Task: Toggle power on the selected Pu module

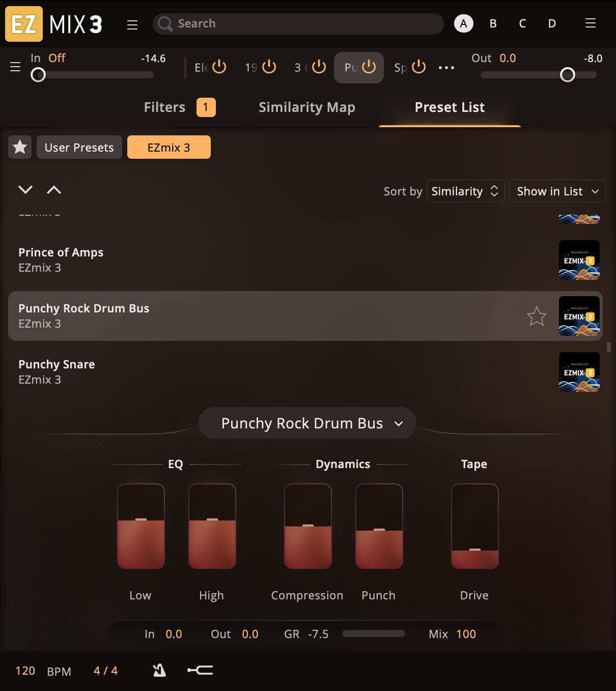Action: [369, 67]
